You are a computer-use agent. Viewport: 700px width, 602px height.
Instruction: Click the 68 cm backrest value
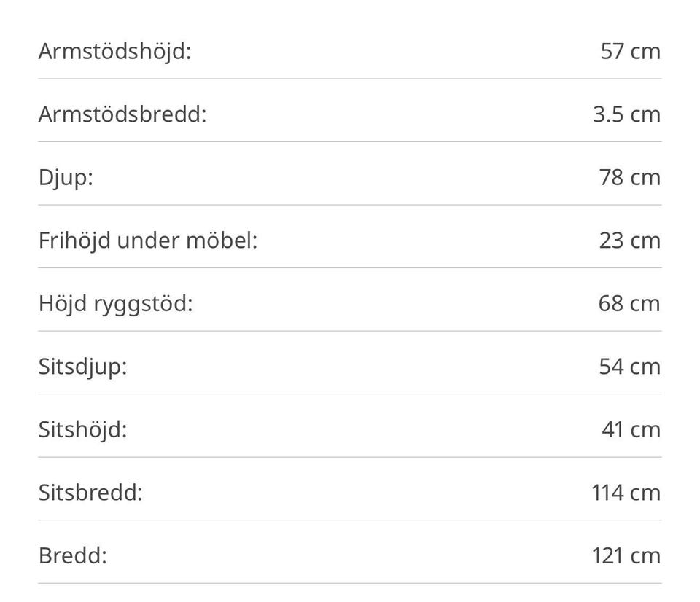pos(629,303)
